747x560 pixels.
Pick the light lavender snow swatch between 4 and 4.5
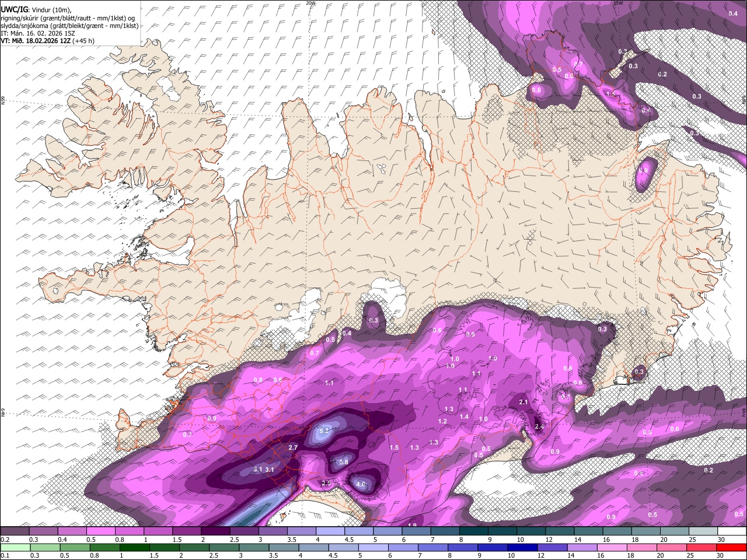pos(331,531)
